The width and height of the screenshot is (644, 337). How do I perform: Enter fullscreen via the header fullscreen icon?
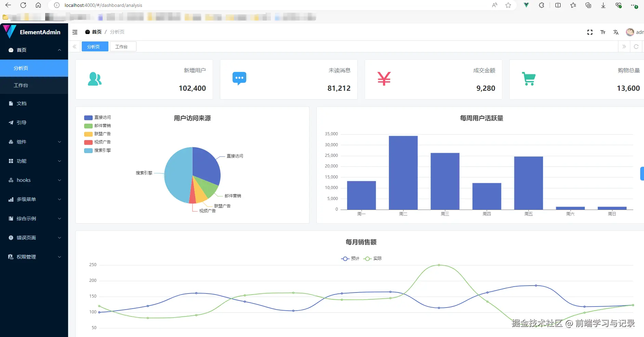tap(590, 32)
